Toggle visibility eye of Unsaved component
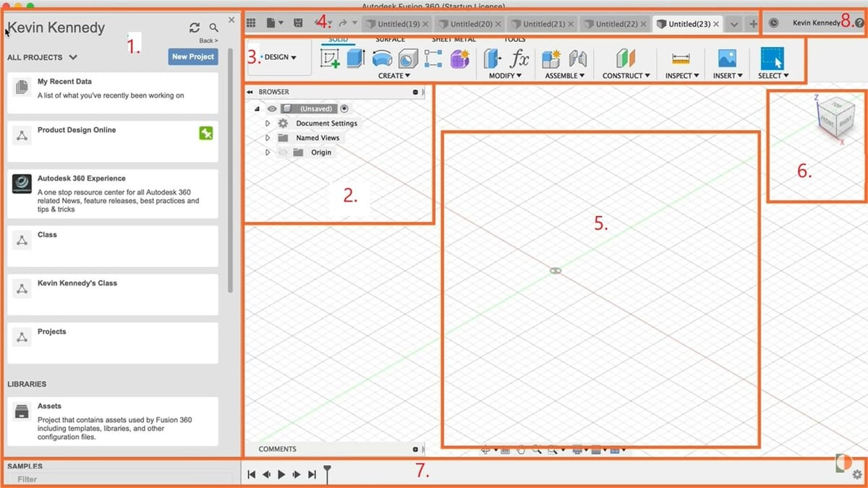The width and height of the screenshot is (868, 488). [x=272, y=109]
